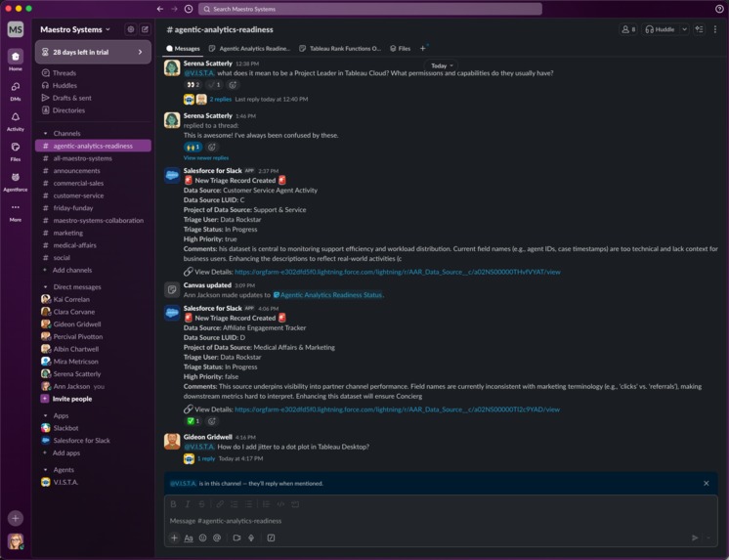Open Huddle options dropdown arrow
Screen dimensions: 729x560
[684, 29]
